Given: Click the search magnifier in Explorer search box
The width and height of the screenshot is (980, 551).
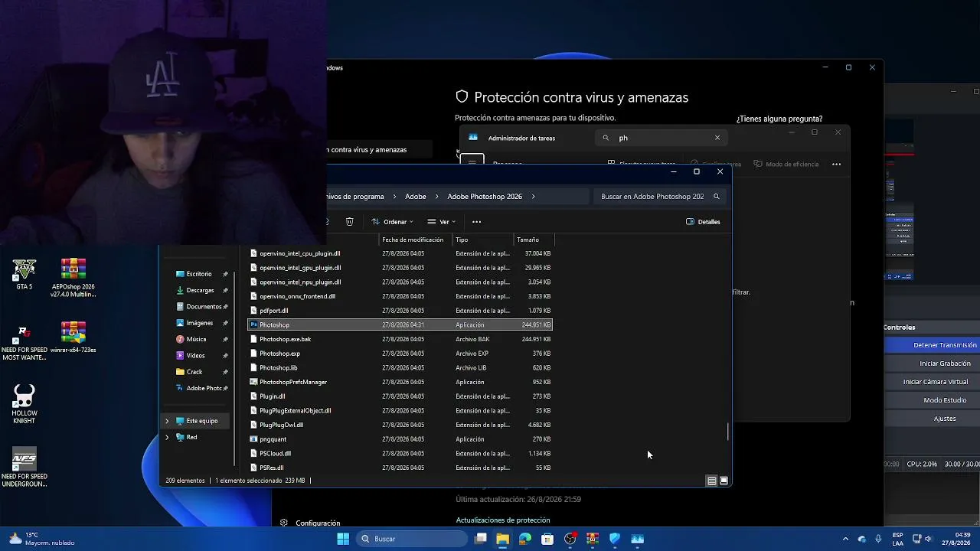Looking at the screenshot, I should tap(717, 197).
